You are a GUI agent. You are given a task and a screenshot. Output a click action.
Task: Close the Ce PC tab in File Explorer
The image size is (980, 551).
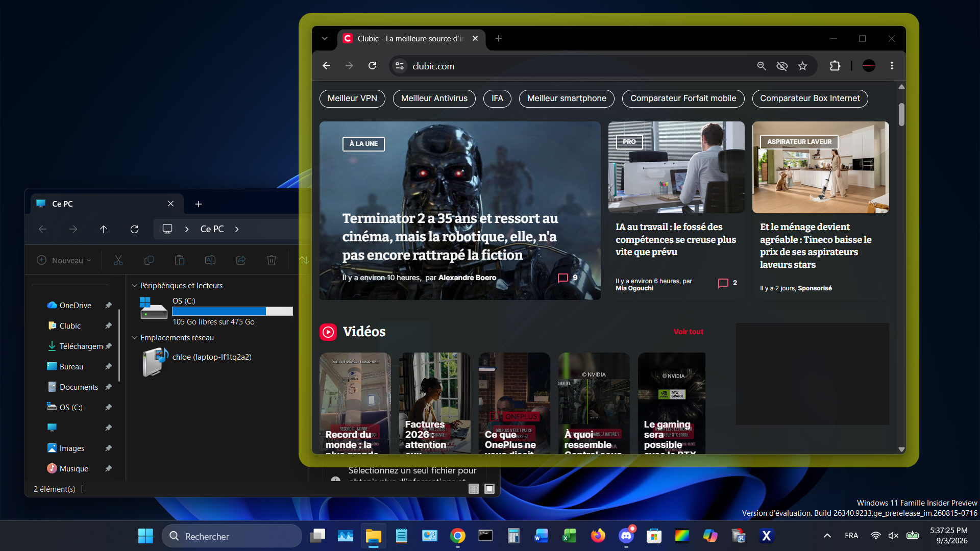[x=170, y=204]
